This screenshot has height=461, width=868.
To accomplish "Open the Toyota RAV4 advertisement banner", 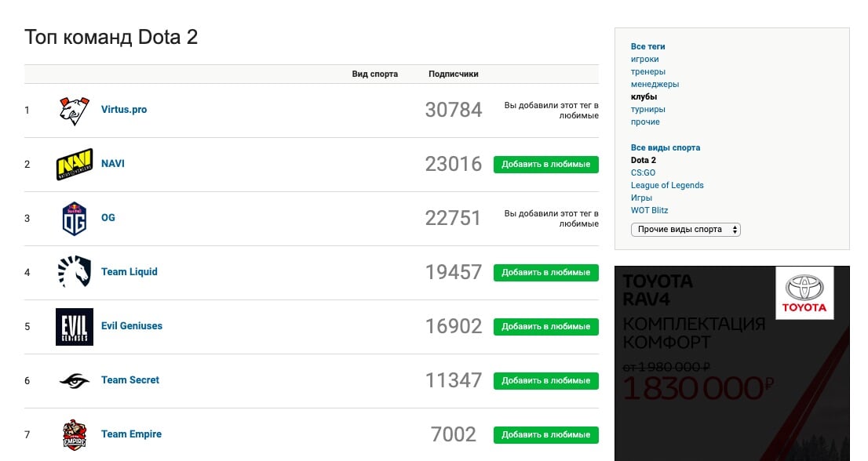I will tap(731, 363).
